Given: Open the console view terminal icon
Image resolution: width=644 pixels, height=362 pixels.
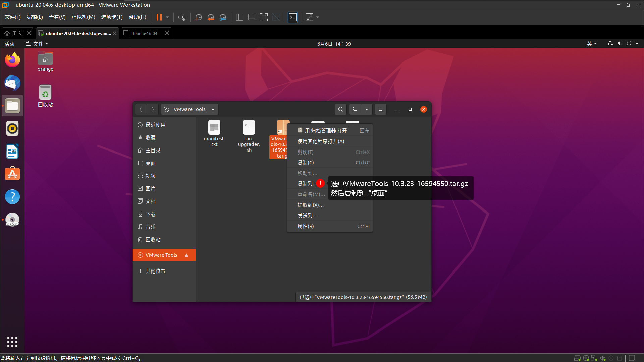Looking at the screenshot, I should point(292,17).
